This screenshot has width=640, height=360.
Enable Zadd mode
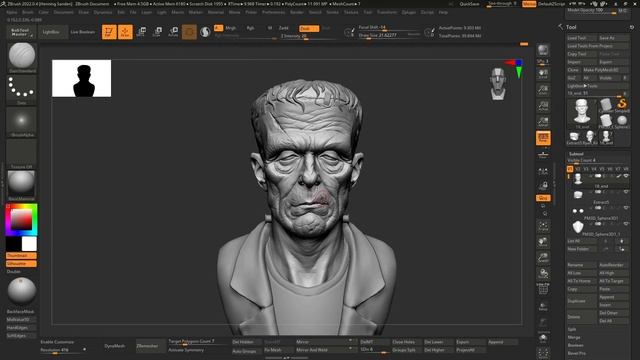click(x=284, y=28)
